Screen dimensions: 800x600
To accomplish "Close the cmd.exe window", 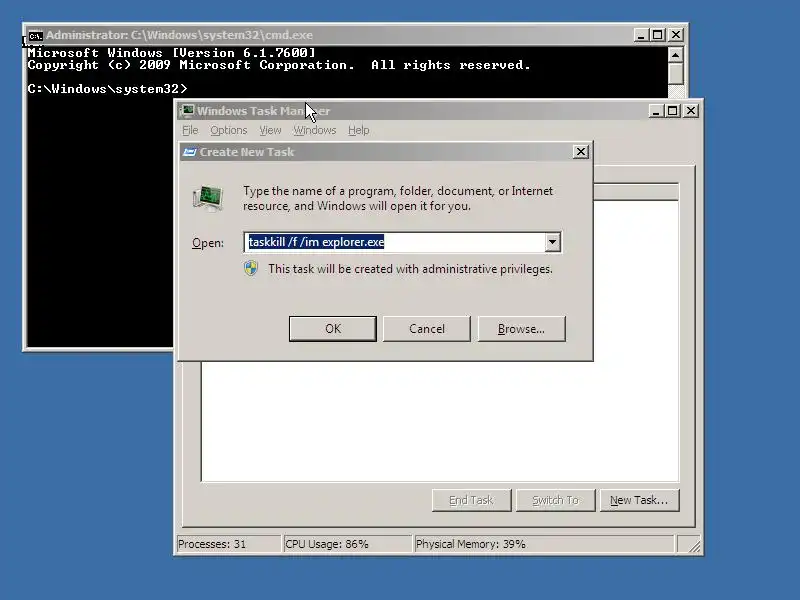I will click(x=676, y=35).
